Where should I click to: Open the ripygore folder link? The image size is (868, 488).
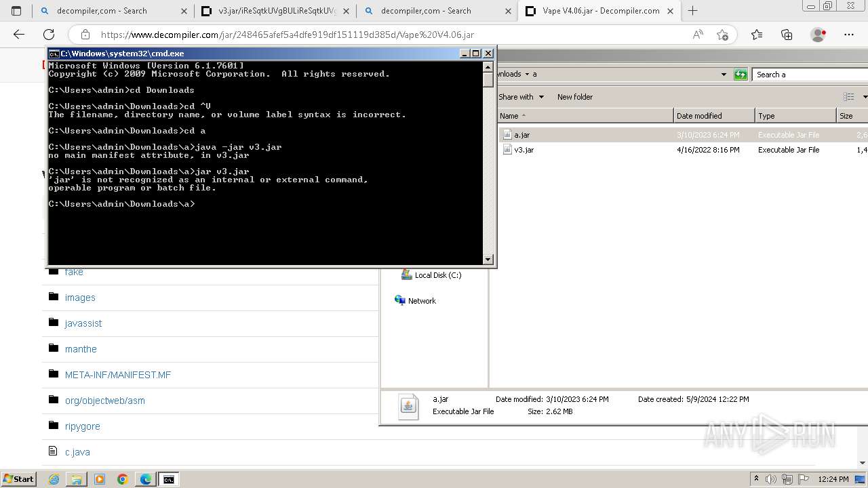click(83, 426)
